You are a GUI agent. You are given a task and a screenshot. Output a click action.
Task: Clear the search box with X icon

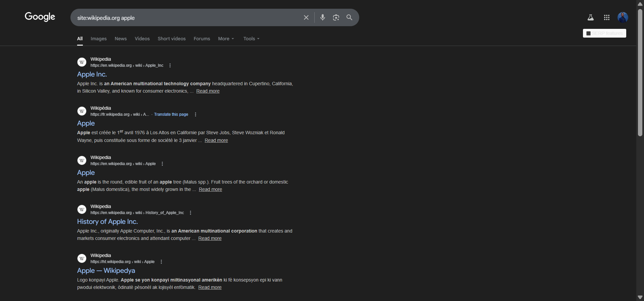click(306, 17)
